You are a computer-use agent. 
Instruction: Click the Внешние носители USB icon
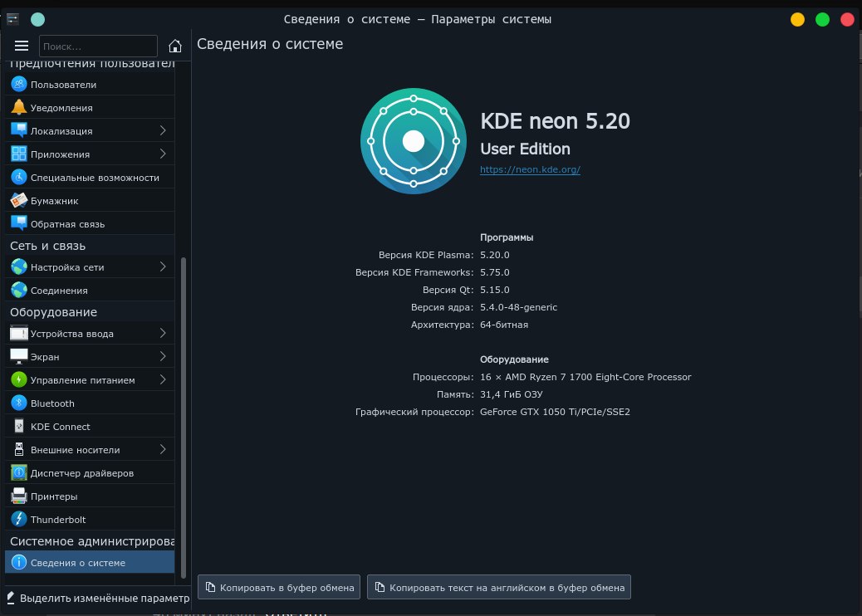coord(19,449)
